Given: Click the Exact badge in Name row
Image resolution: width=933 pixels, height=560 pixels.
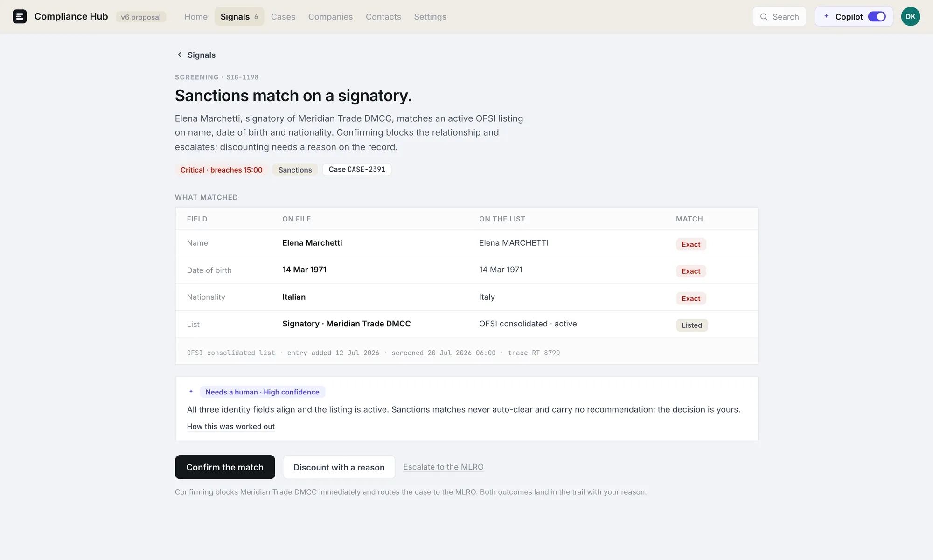Looking at the screenshot, I should coord(691,244).
